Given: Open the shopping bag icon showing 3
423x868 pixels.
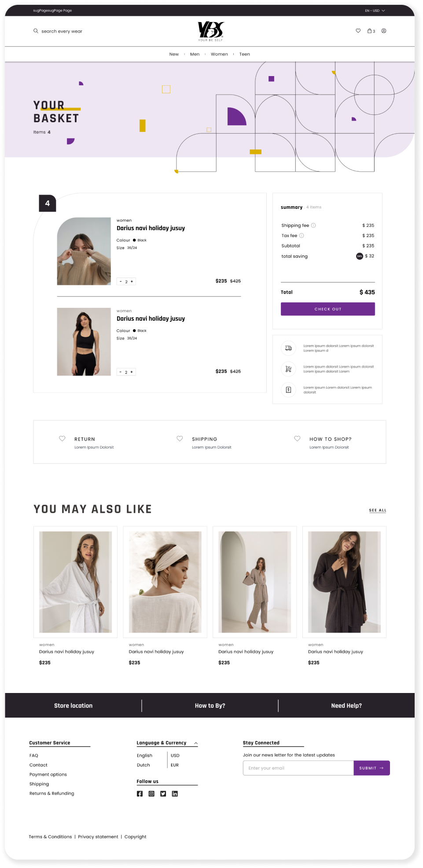Looking at the screenshot, I should click(x=371, y=31).
